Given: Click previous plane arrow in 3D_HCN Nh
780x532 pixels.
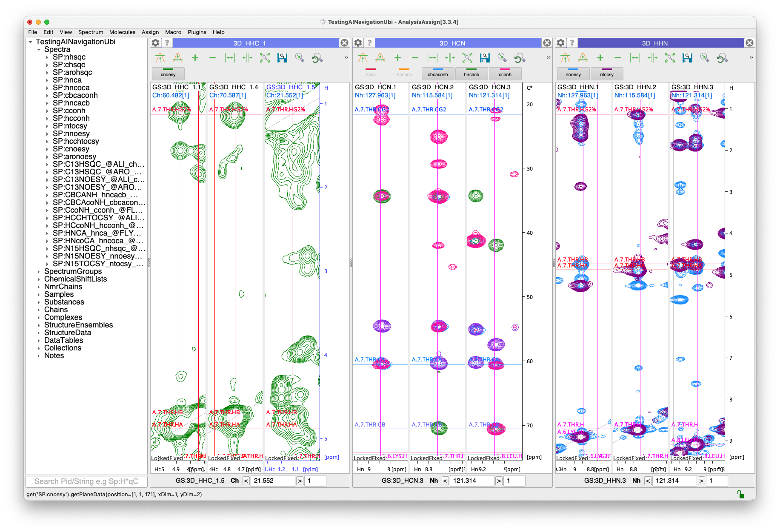Looking at the screenshot, I should [445, 481].
